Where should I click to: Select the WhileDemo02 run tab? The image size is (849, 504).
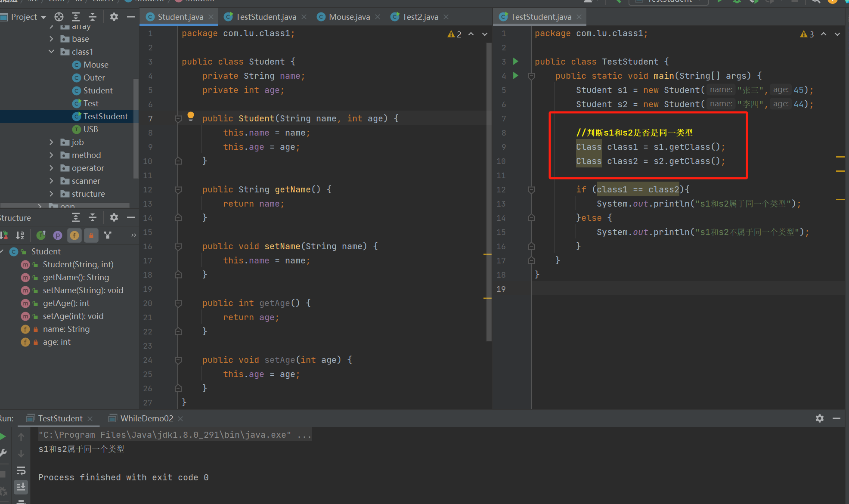(146, 418)
